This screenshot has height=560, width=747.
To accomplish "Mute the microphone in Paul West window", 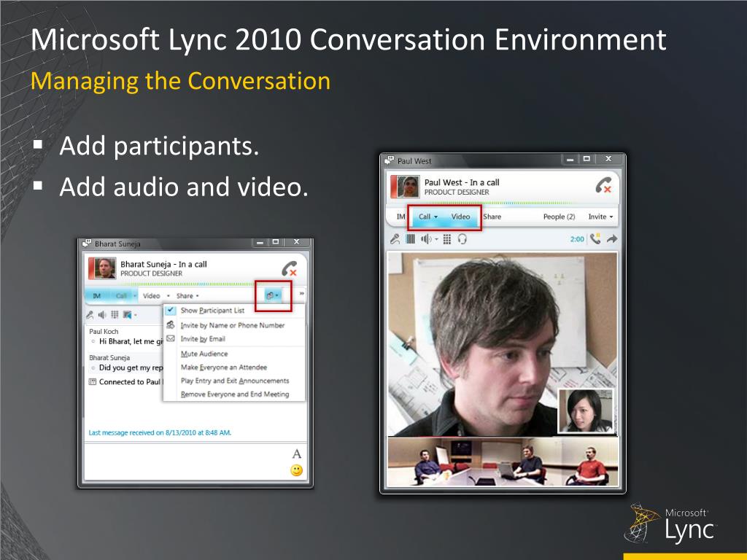I will coord(395,239).
